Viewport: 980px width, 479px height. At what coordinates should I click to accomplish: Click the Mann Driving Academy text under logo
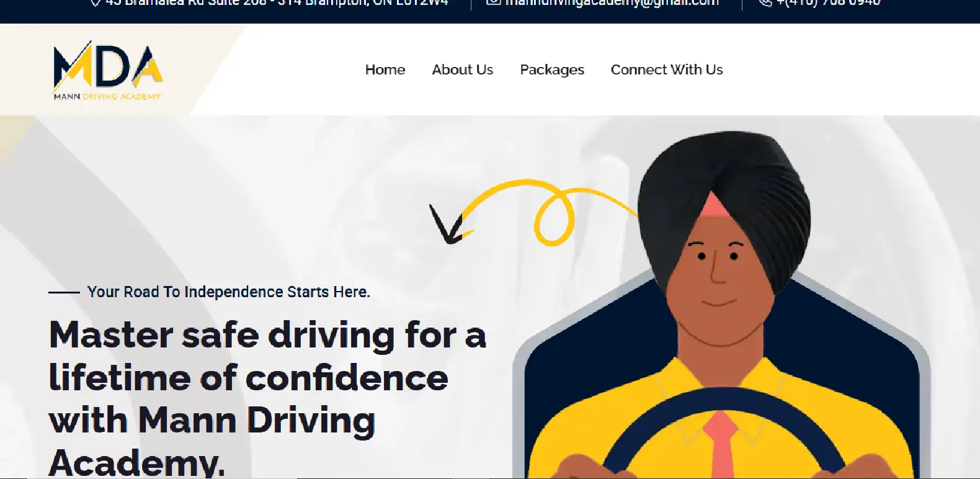coord(107,97)
